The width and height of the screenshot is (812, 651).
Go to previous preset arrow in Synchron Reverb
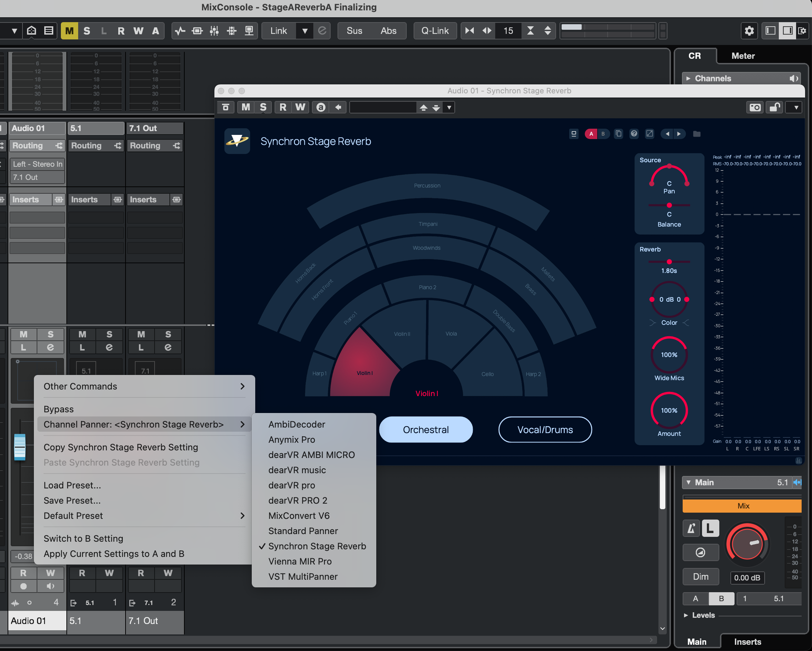(667, 134)
